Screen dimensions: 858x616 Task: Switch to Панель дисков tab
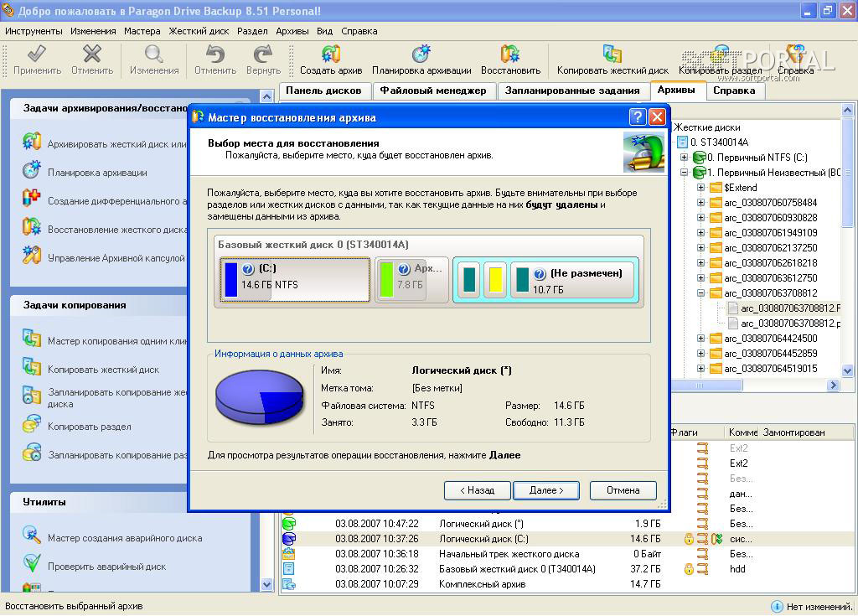tap(324, 91)
